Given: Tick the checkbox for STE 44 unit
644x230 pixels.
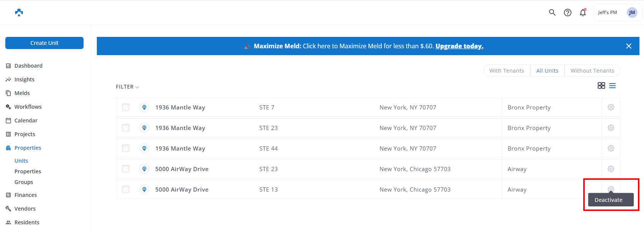Looking at the screenshot, I should coord(126,148).
